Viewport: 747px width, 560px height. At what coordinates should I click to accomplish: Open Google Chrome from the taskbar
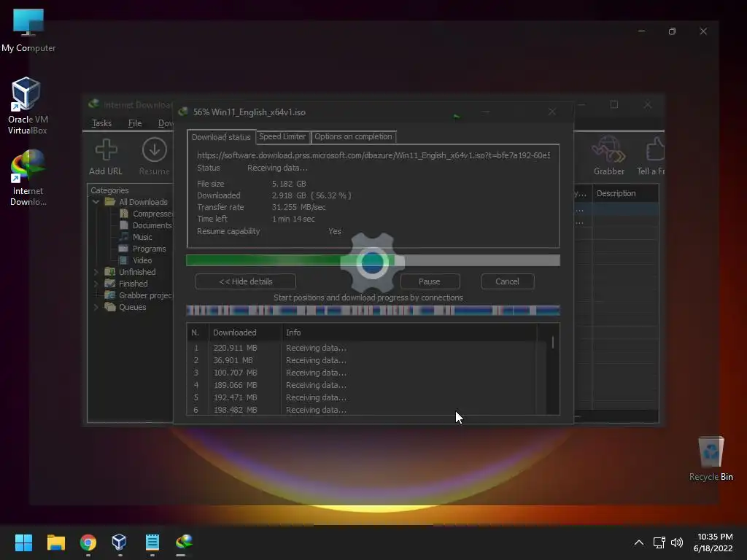point(88,542)
